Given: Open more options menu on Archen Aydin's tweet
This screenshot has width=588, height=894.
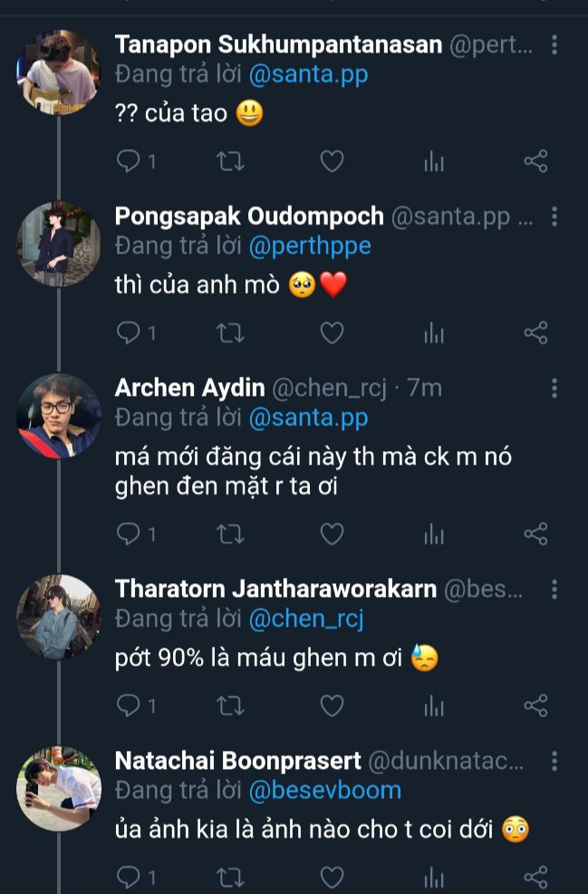Looking at the screenshot, I should point(554,389).
